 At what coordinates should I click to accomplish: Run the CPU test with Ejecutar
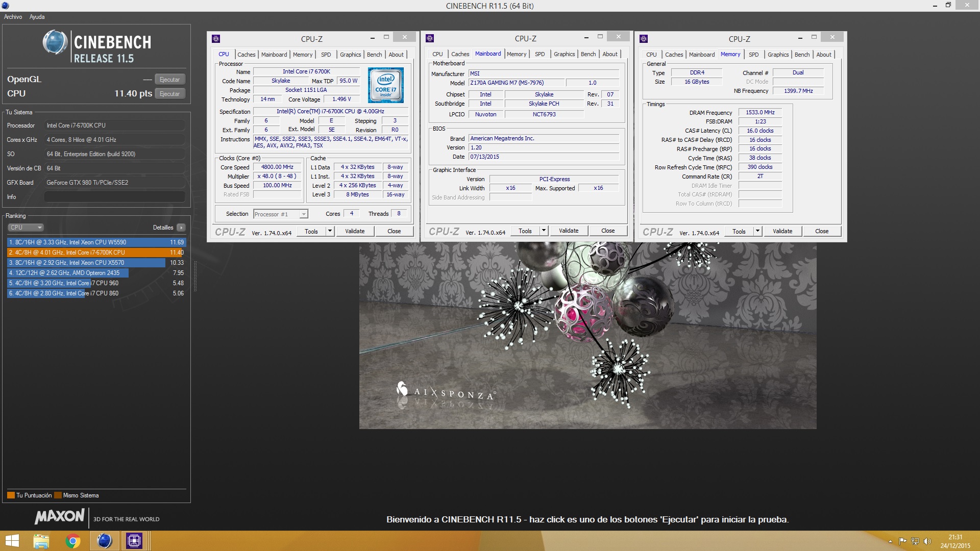(169, 94)
